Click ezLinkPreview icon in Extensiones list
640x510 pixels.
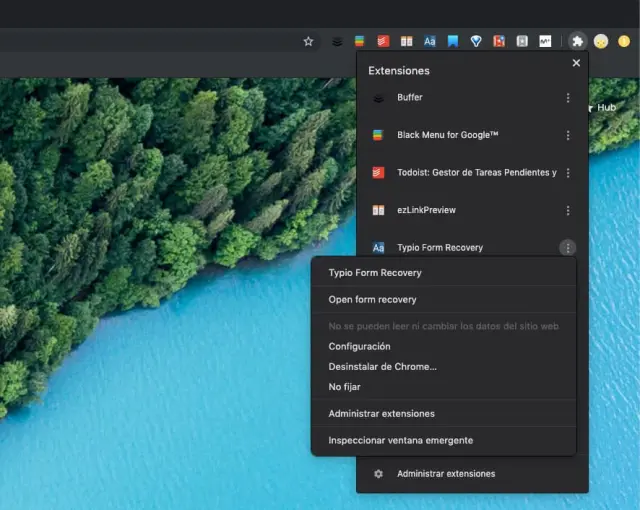click(x=378, y=211)
